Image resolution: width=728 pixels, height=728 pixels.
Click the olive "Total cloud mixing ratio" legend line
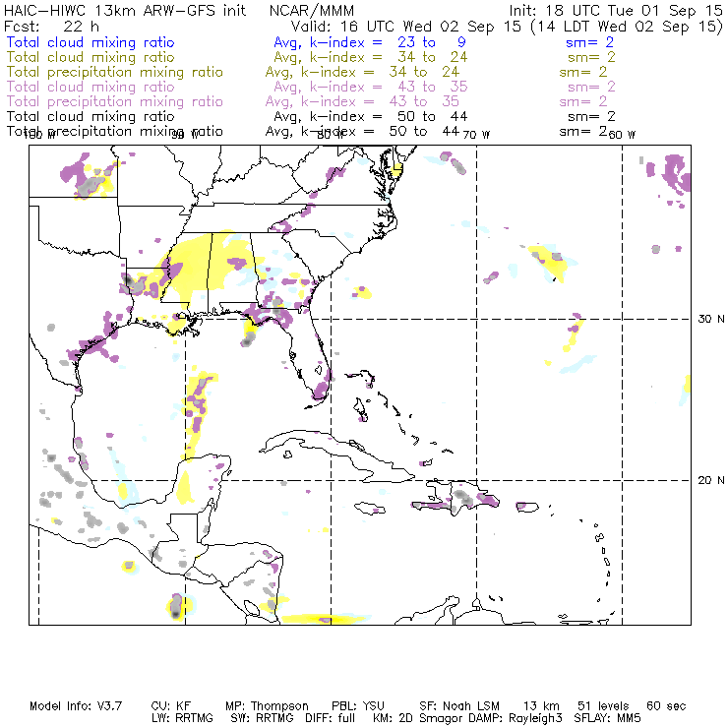pyautogui.click(x=91, y=57)
